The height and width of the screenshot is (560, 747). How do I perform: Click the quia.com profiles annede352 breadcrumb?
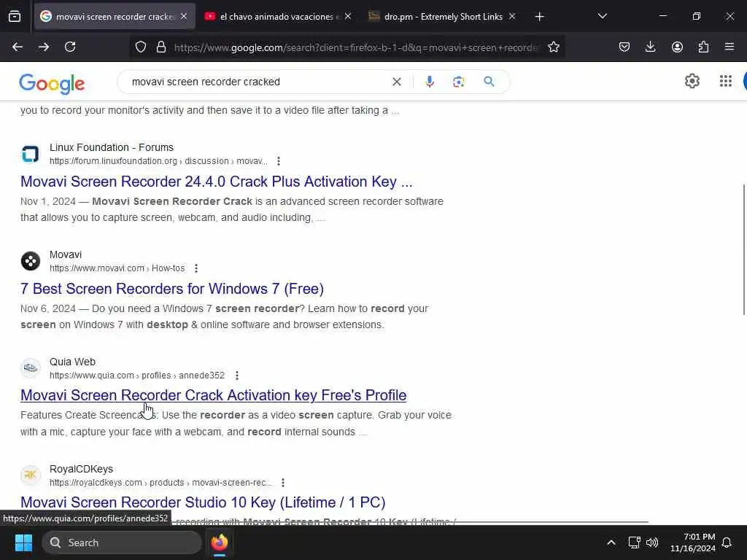(x=137, y=376)
